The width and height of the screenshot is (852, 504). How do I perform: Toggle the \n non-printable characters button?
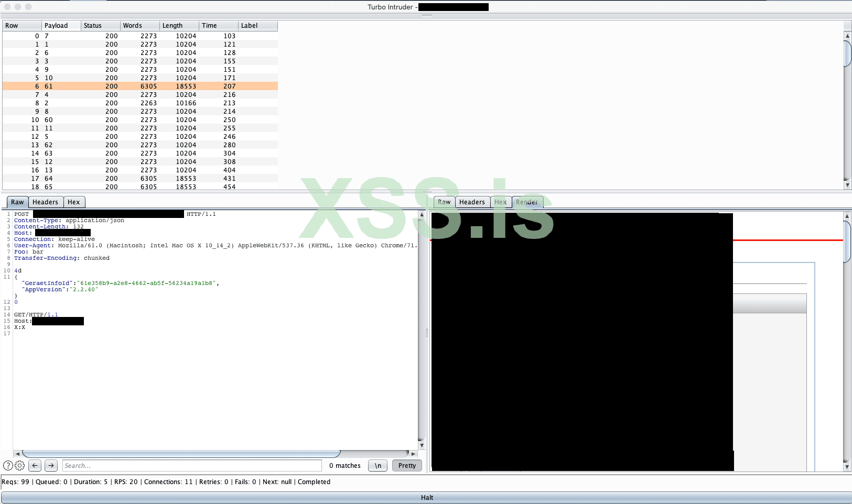pos(378,465)
